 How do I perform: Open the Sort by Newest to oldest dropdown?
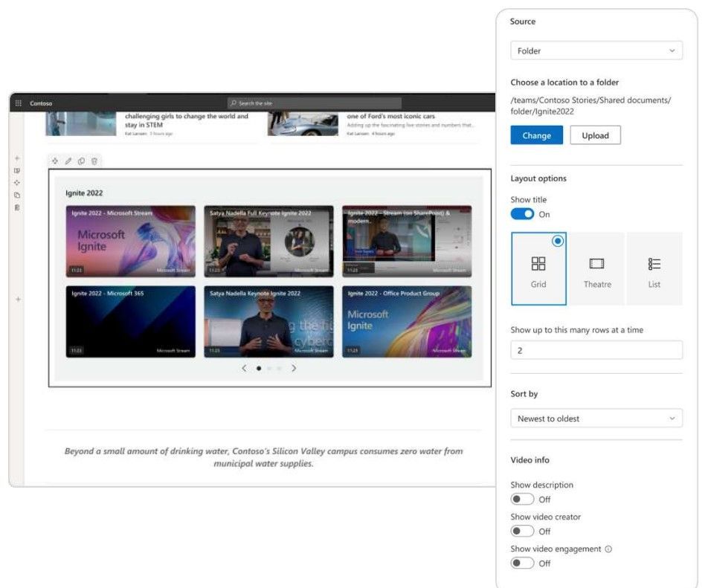pos(596,418)
